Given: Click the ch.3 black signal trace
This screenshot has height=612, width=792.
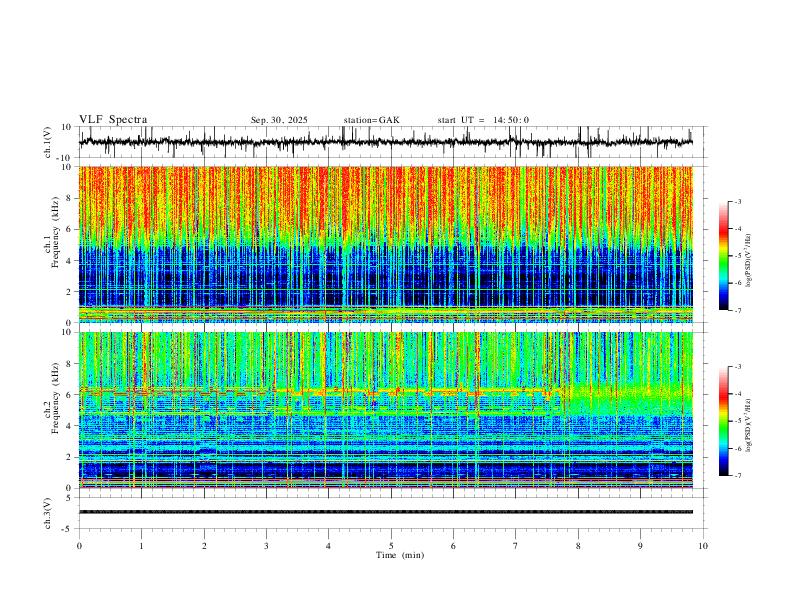Looking at the screenshot, I should [385, 512].
